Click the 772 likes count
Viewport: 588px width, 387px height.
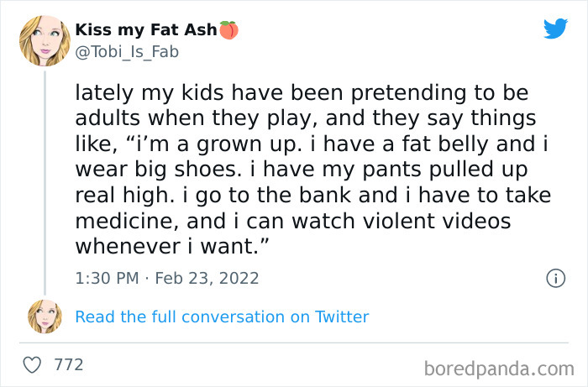point(68,366)
